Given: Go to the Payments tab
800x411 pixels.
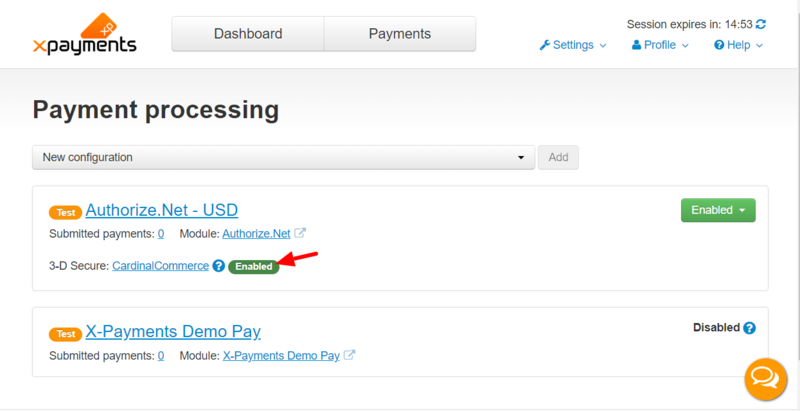Looking at the screenshot, I should click(400, 34).
